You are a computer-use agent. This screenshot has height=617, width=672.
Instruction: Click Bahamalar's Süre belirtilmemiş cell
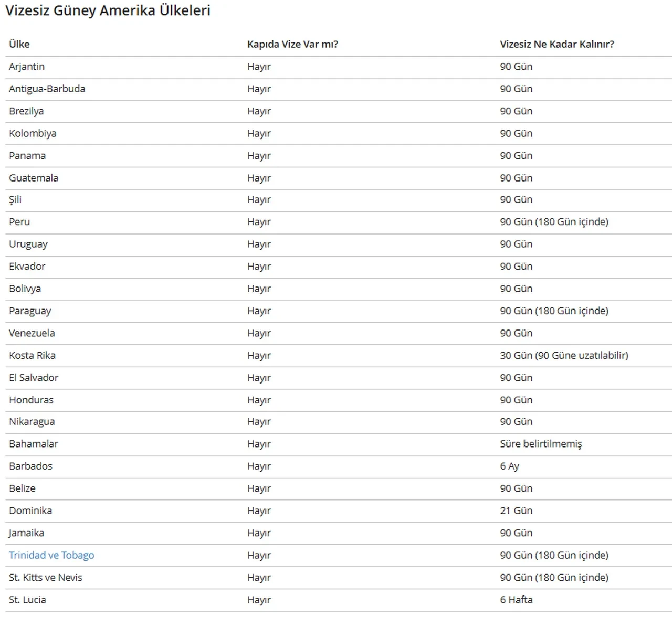point(541,444)
